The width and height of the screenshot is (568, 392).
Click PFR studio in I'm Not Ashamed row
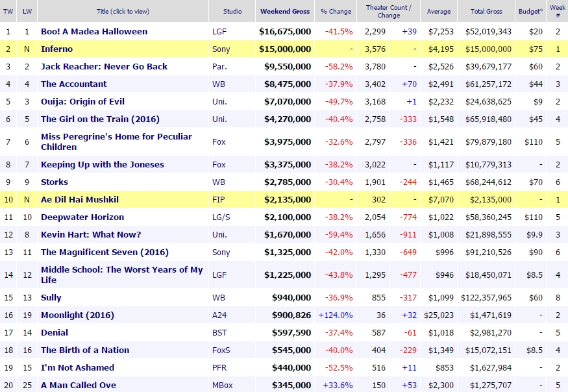coord(219,368)
